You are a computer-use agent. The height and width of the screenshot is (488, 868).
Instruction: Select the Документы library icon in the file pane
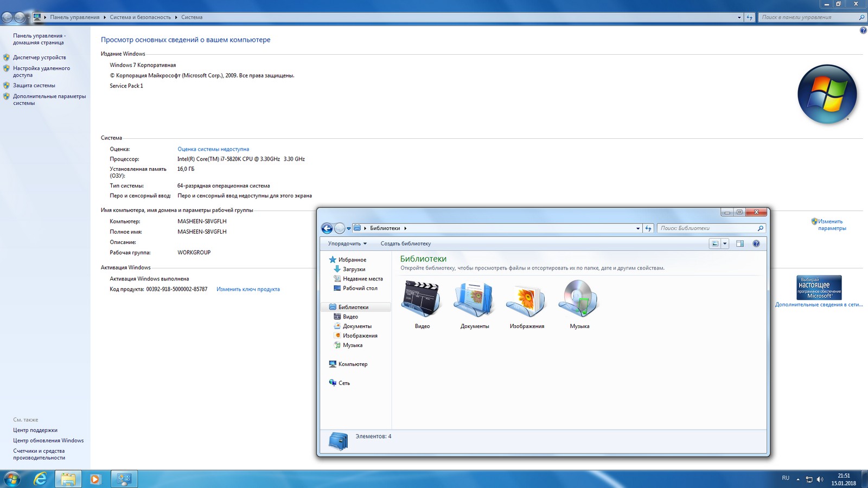(474, 298)
